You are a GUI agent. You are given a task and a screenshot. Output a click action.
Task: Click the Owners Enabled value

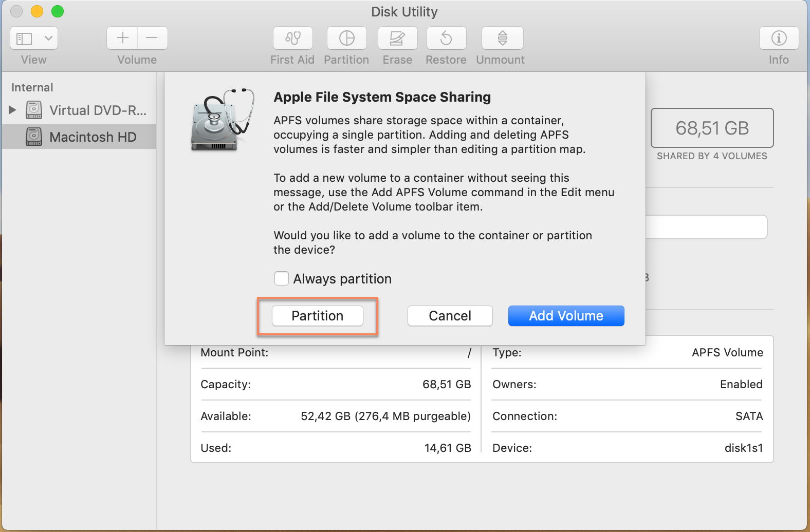pyautogui.click(x=741, y=384)
